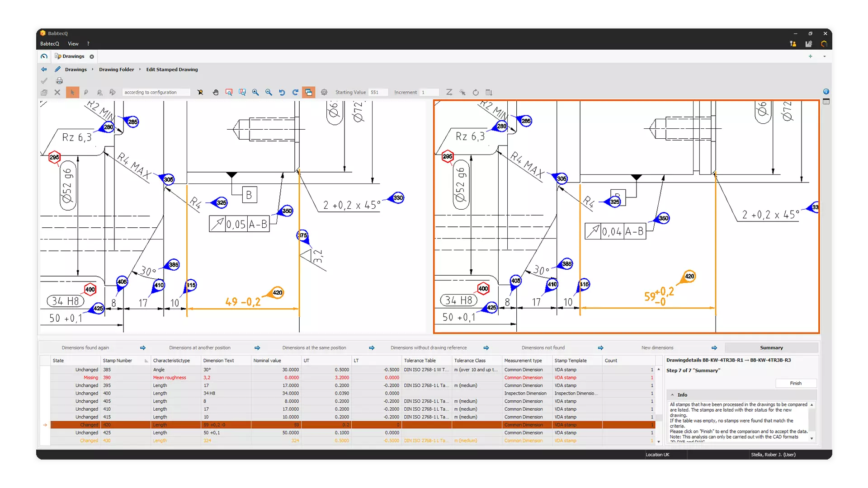Toggle the side-by-side windows view button

click(309, 92)
